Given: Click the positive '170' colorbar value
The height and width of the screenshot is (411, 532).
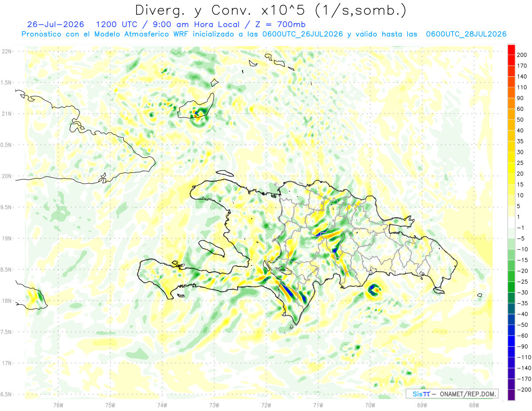Looking at the screenshot, I should [522, 66].
